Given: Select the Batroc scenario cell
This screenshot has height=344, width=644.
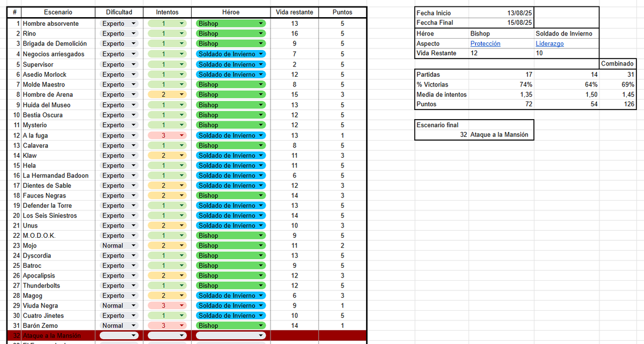Looking at the screenshot, I should [x=58, y=266].
